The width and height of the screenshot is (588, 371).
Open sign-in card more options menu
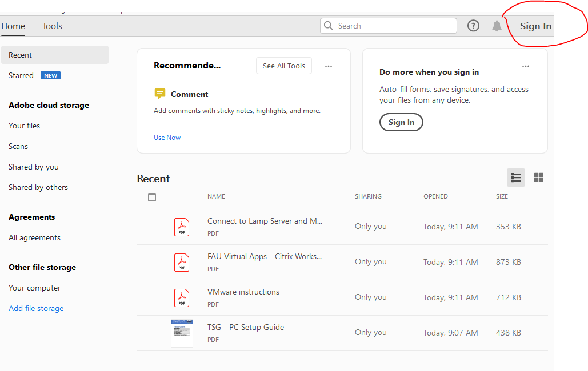click(x=526, y=66)
